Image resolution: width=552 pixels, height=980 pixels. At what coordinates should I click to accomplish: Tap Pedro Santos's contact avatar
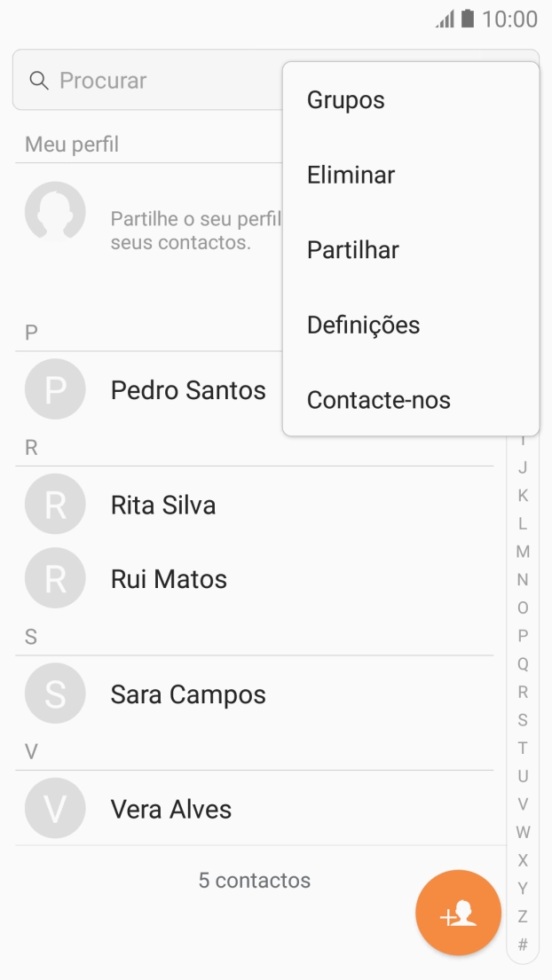(x=55, y=388)
